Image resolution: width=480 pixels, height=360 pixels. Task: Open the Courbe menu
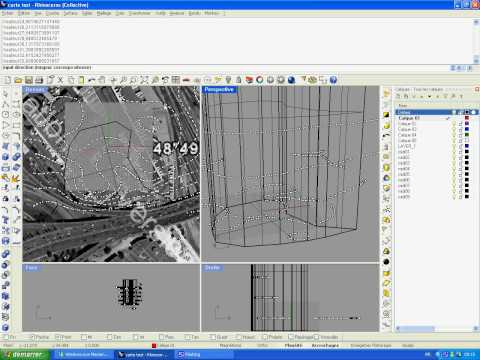click(52, 13)
